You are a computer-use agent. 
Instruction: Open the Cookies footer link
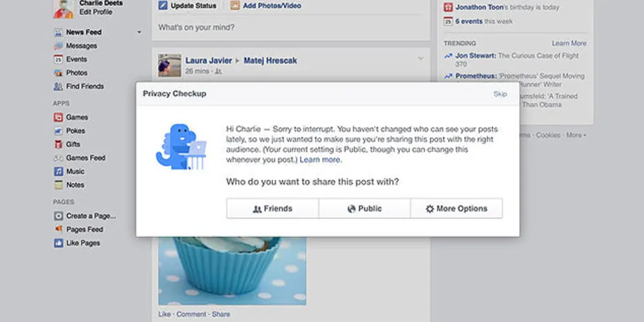pyautogui.click(x=548, y=135)
